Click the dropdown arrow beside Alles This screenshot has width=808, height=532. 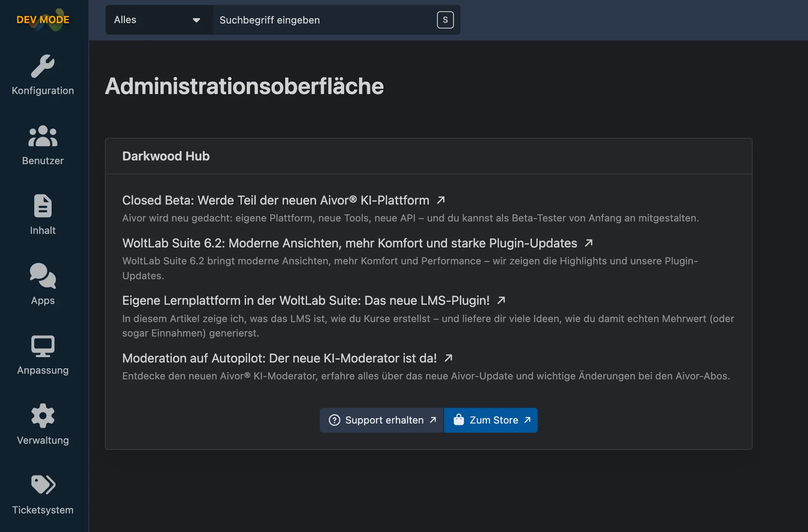tap(196, 20)
